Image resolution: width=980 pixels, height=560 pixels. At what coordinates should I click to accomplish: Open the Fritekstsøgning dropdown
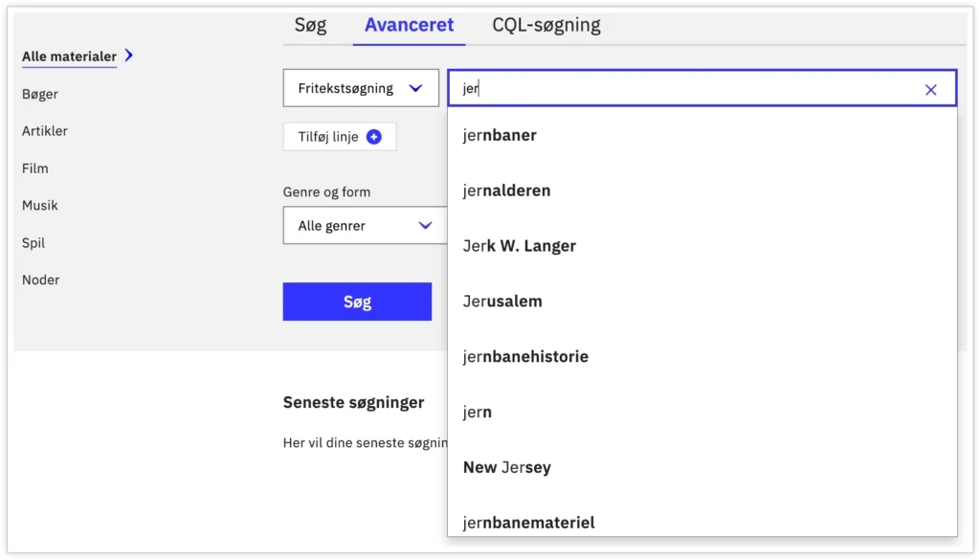point(361,88)
